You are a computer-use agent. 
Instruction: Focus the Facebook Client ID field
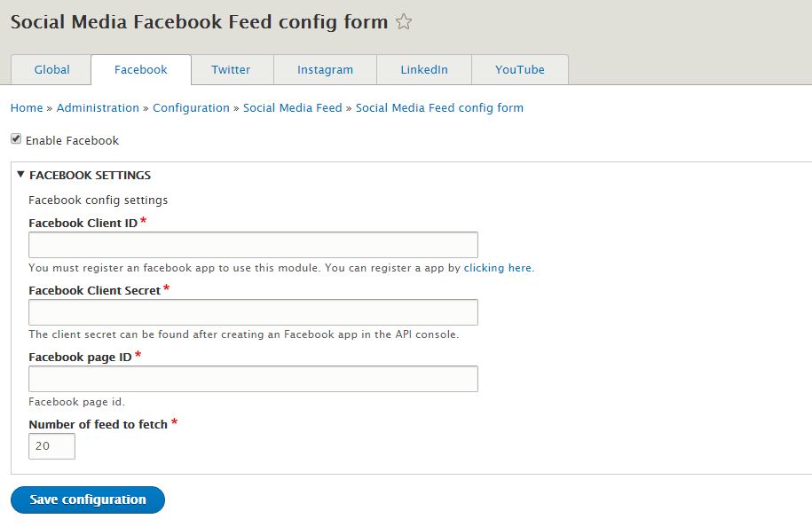[x=253, y=245]
